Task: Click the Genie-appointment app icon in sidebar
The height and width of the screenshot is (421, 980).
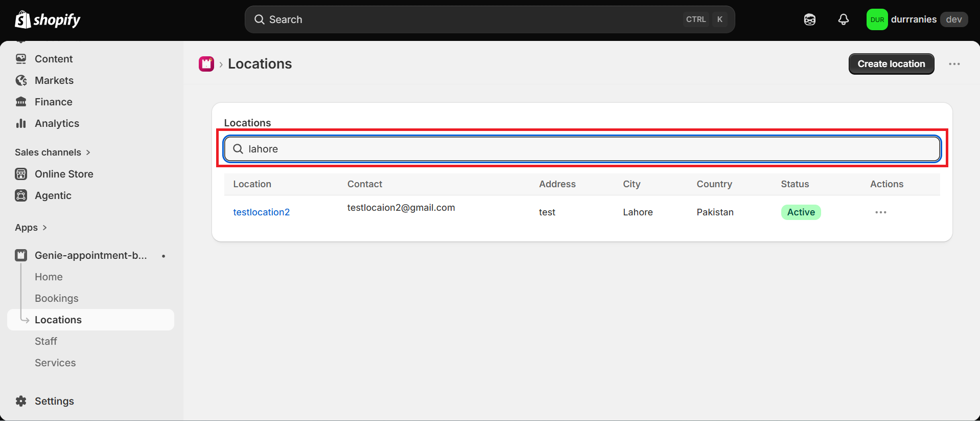Action: coord(21,255)
